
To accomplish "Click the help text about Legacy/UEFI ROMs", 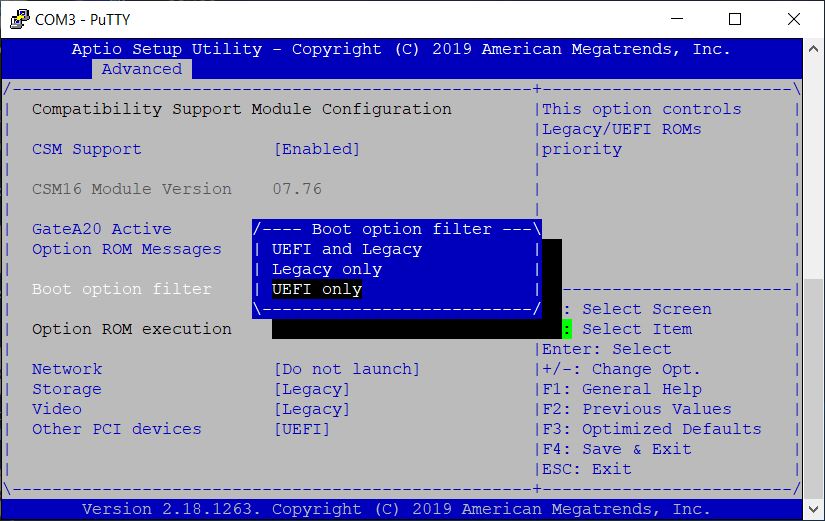I will [642, 129].
